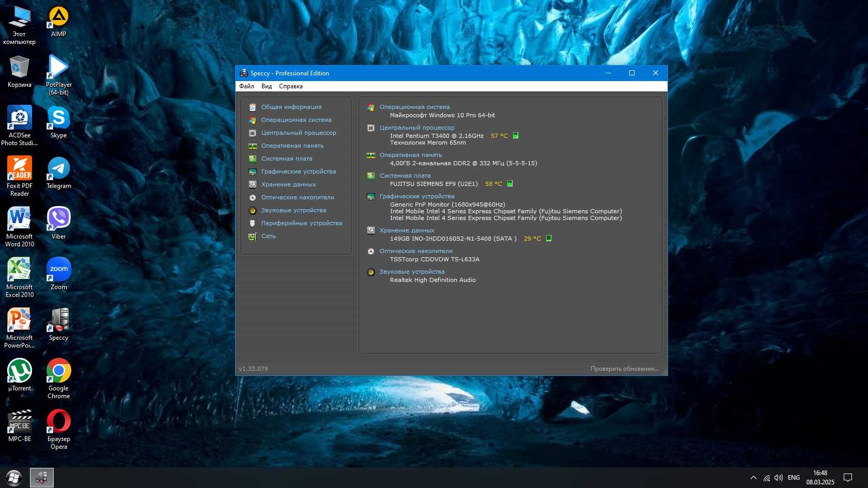The height and width of the screenshot is (488, 868).
Task: Open the Вид menu
Action: coord(267,86)
